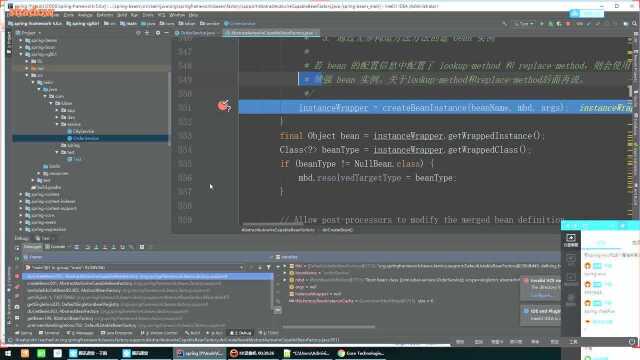Open the Console tab in debug panel
This screenshot has width=640, height=360.
56,247
